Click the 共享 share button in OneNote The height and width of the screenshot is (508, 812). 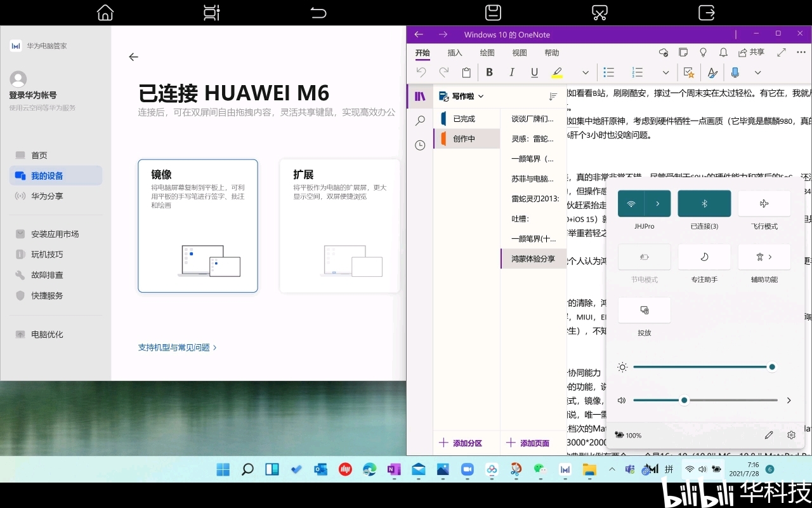point(752,53)
